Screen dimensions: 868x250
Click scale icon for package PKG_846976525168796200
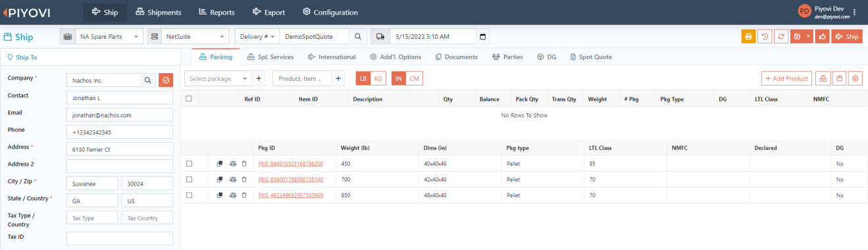(233, 163)
